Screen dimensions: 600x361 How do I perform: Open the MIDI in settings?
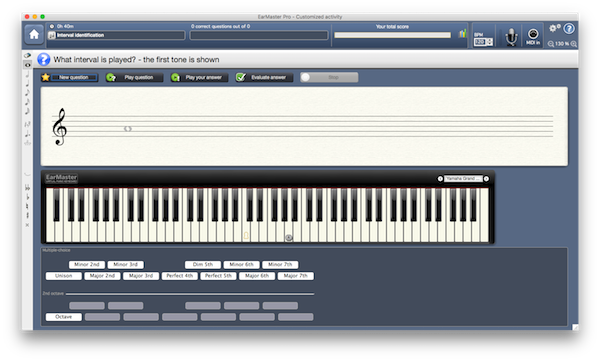click(533, 37)
